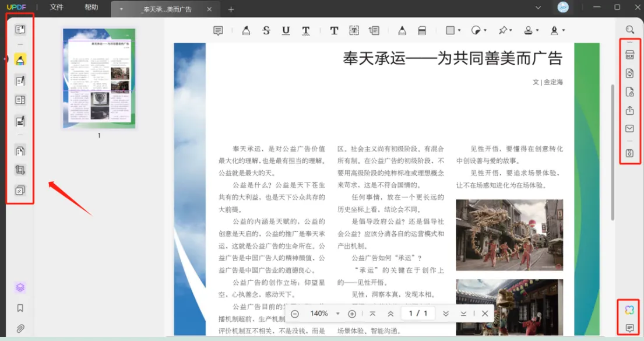Open the Edit PDF mode
644x341 pixels.
pos(20,81)
